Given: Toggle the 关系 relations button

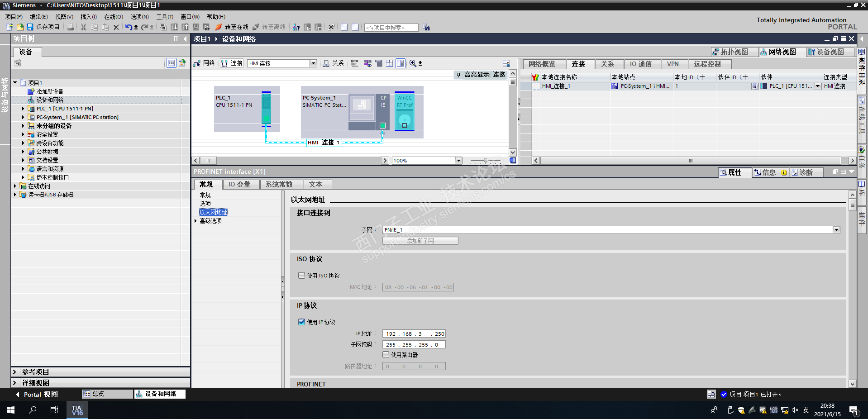Looking at the screenshot, I should pos(333,63).
